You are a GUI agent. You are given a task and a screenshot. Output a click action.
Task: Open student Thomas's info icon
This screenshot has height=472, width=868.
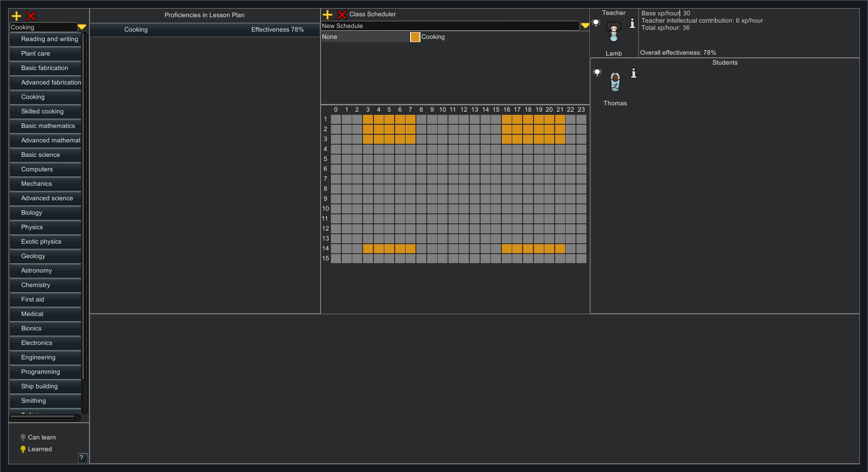634,73
